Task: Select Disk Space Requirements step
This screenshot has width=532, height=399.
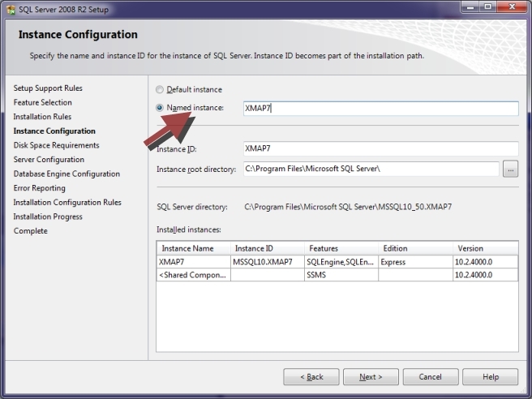Action: [x=56, y=145]
